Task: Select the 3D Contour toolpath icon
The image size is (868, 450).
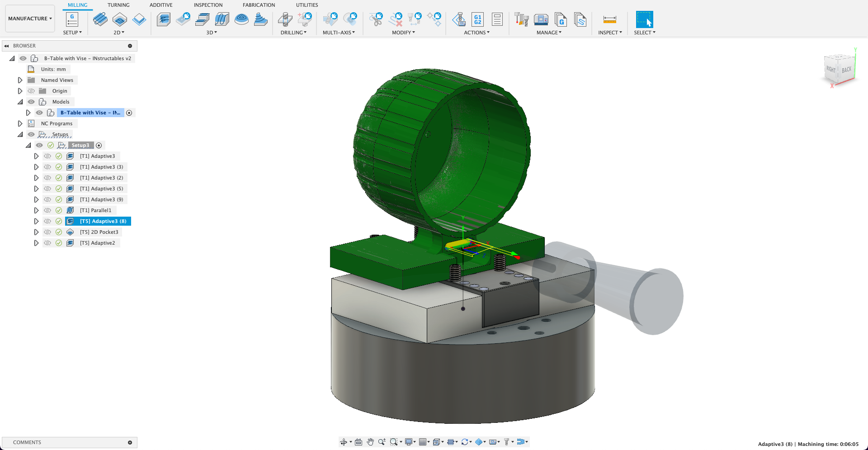Action: tap(261, 19)
